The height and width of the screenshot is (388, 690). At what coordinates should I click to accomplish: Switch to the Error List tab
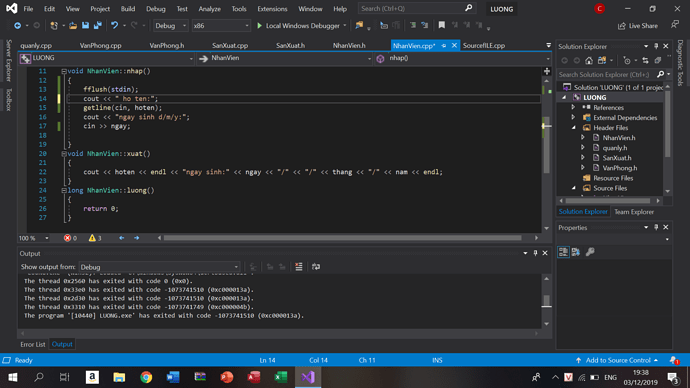pos(33,344)
